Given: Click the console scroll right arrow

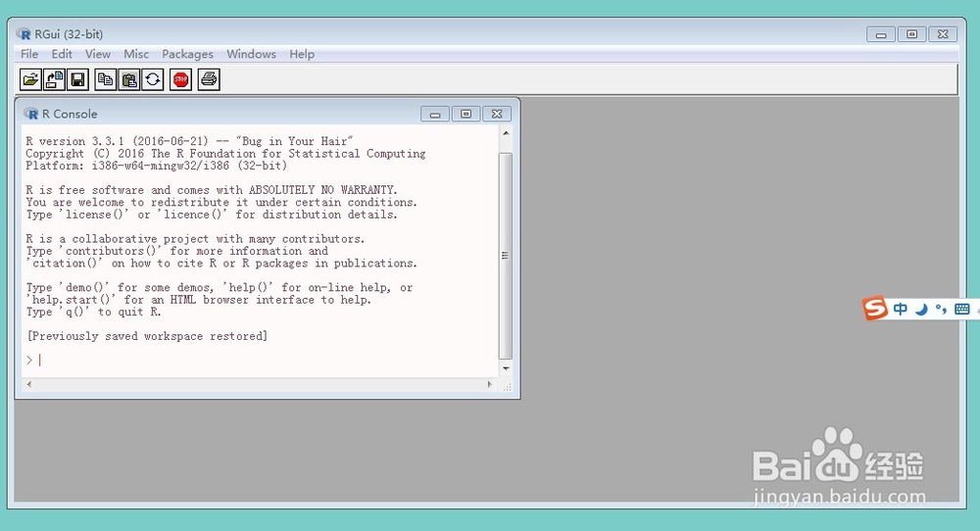Looking at the screenshot, I should 489,384.
